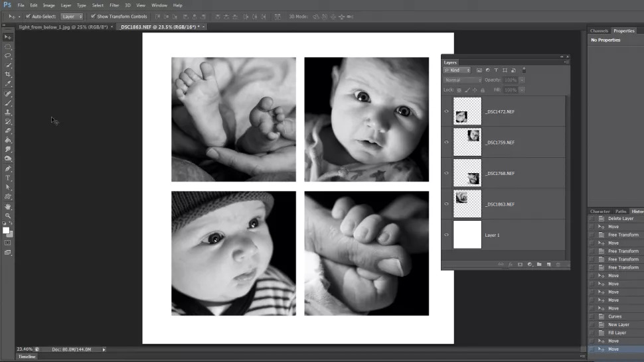Hide Layer 1 visibility eye

tap(446, 235)
